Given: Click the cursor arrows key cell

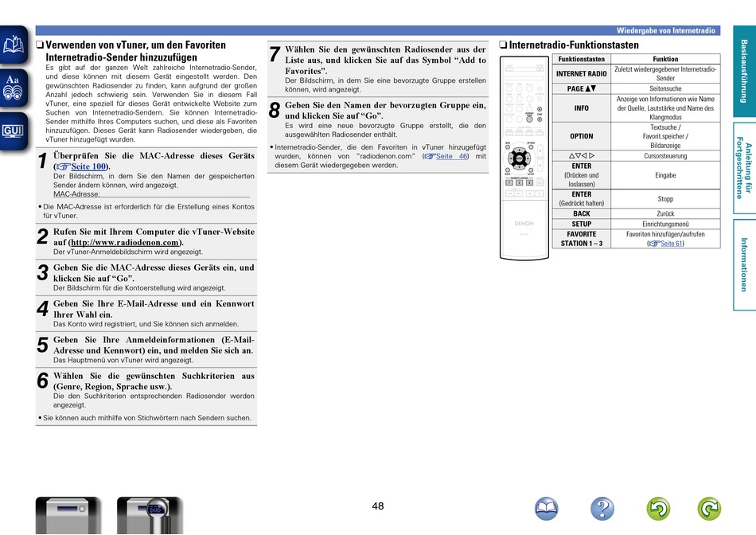Looking at the screenshot, I should coord(582,156).
